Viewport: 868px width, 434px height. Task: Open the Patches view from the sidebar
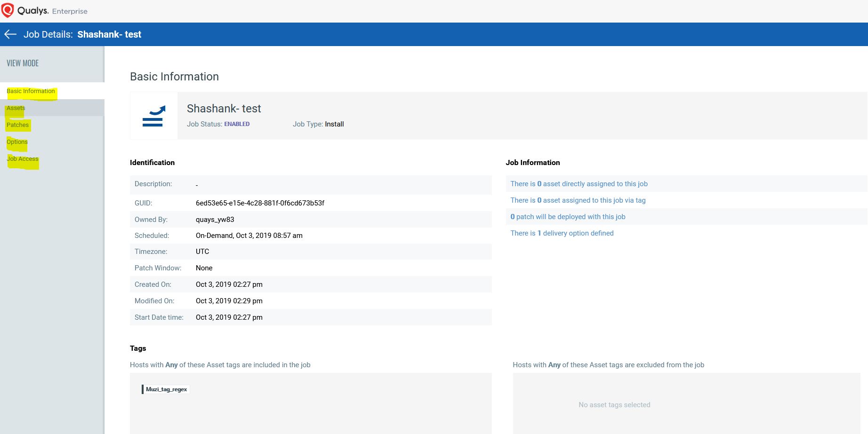tap(17, 125)
